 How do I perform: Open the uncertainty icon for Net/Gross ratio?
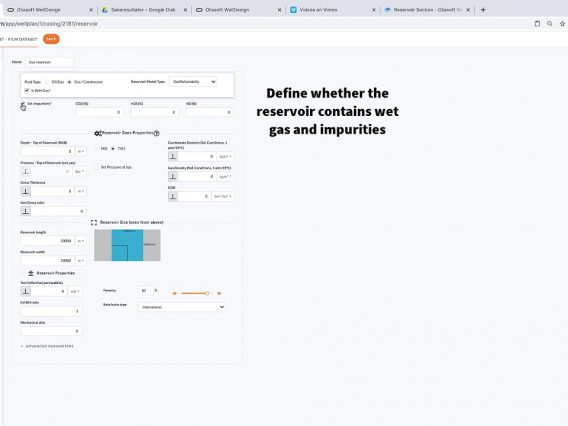tap(25, 211)
